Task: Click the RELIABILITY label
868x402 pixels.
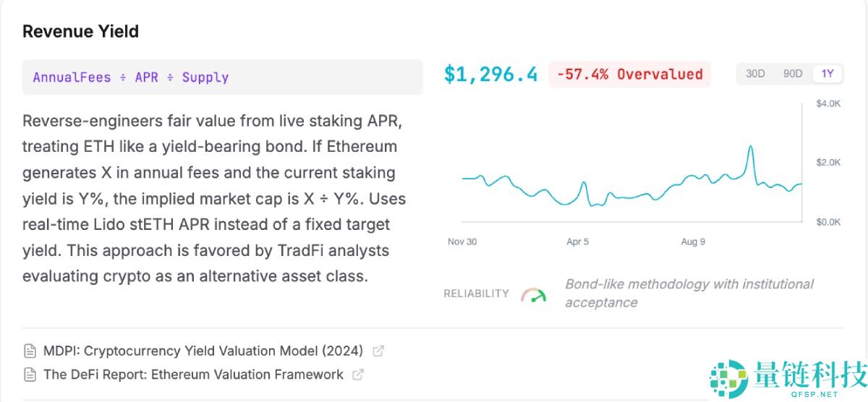Action: [476, 294]
